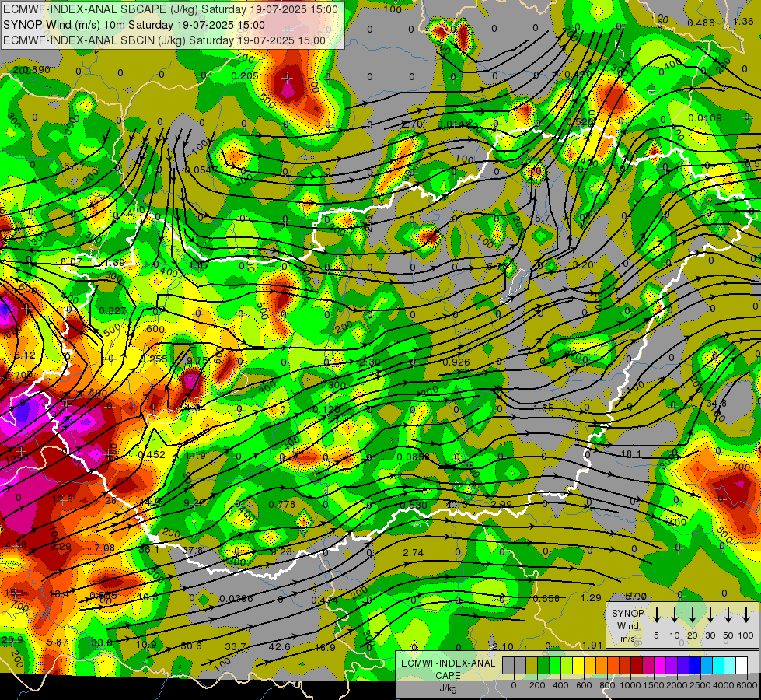Image resolution: width=761 pixels, height=700 pixels.
Task: Click the 0.327 value on the map
Action: 112,311
